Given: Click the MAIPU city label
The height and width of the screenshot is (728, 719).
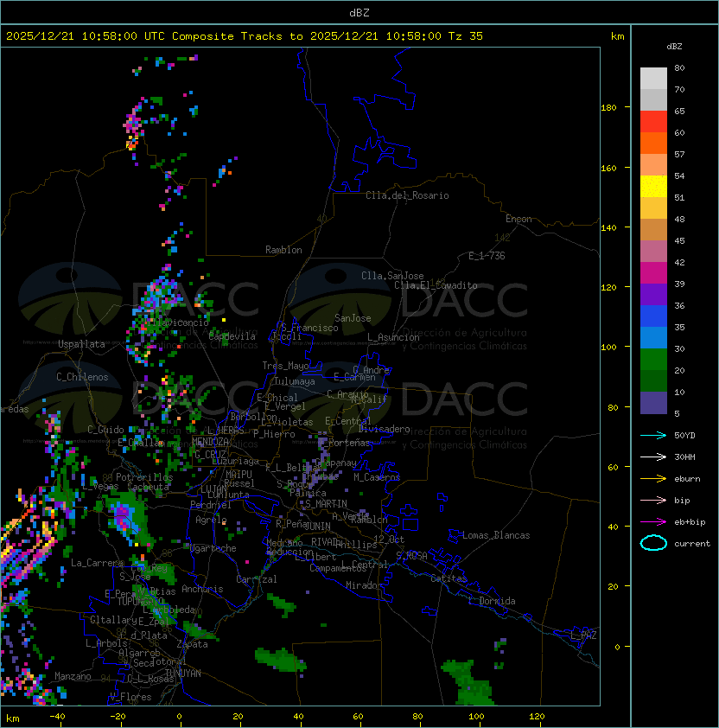Looking at the screenshot, I should 239,475.
